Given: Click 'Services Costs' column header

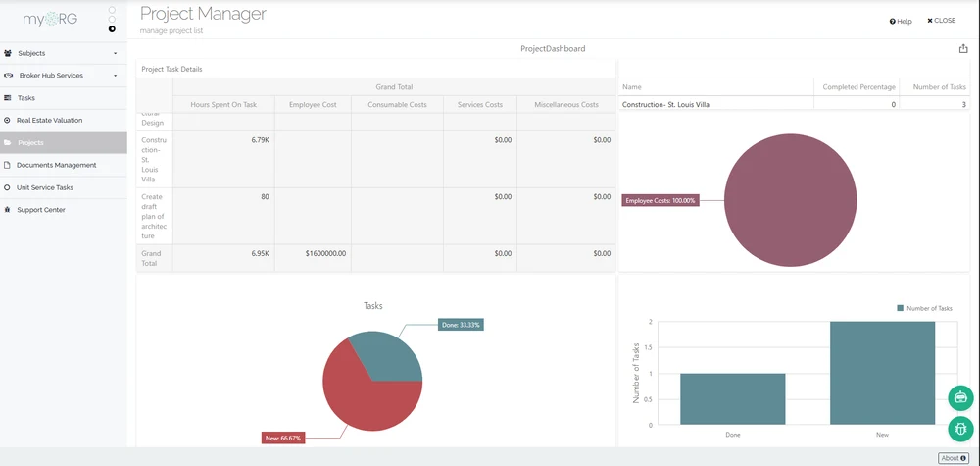Looking at the screenshot, I should [480, 104].
